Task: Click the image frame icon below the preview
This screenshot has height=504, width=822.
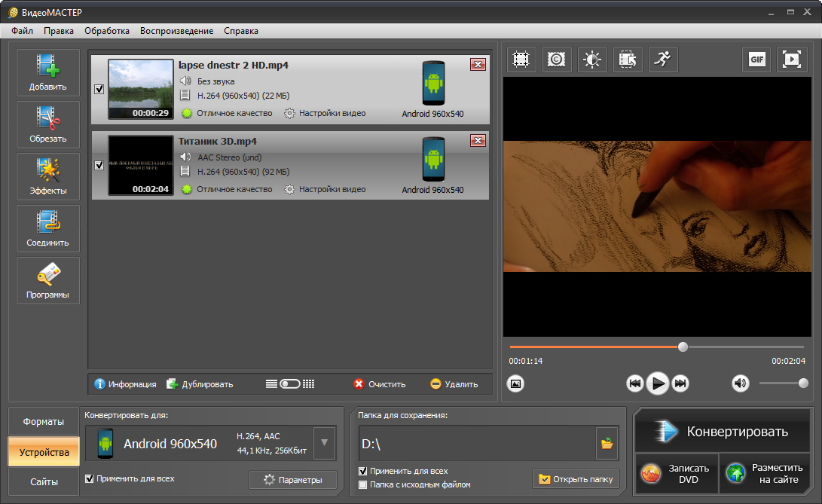Action: [x=516, y=383]
